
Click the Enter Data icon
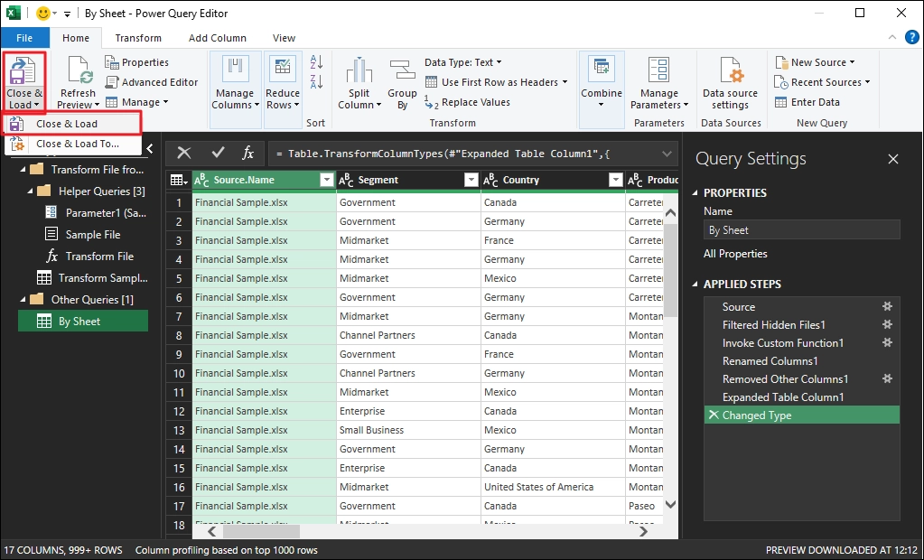[x=781, y=102]
